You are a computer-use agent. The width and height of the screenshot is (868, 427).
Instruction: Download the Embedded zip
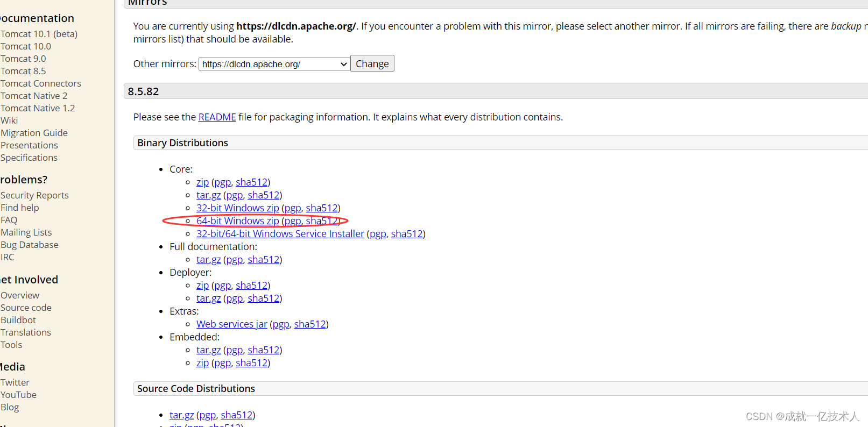[202, 363]
